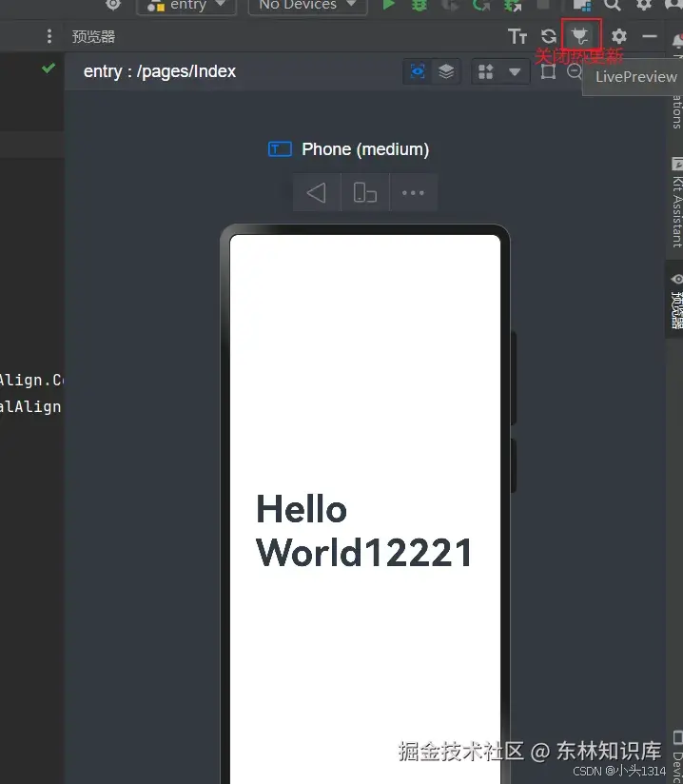This screenshot has height=784, width=683.
Task: Rotate the device with the orientation icon
Action: pyautogui.click(x=365, y=192)
